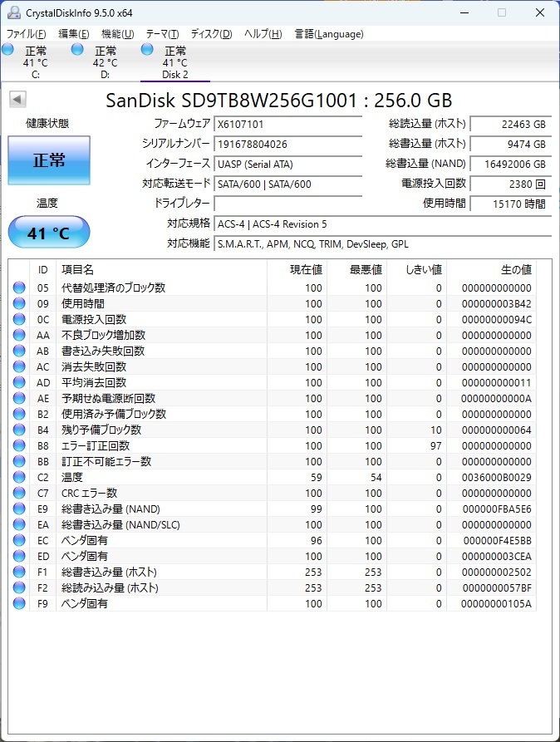Click the 正常 health status button
The height and width of the screenshot is (742, 560).
(x=49, y=160)
